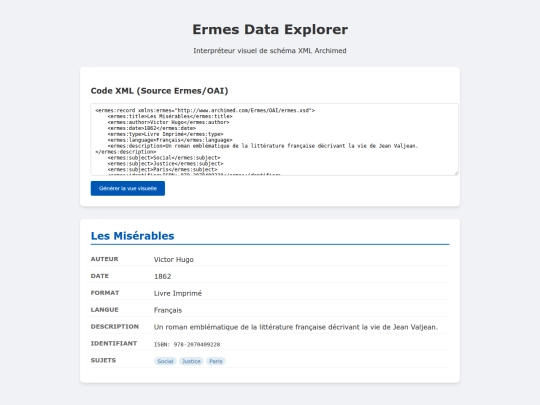Click the SUJETS field label

tap(103, 360)
